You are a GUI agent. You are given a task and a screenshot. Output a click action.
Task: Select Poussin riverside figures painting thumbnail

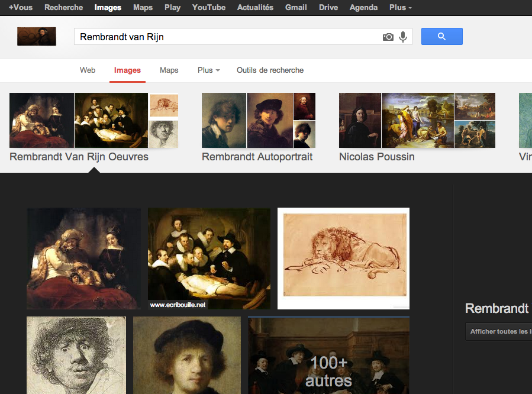tap(418, 120)
